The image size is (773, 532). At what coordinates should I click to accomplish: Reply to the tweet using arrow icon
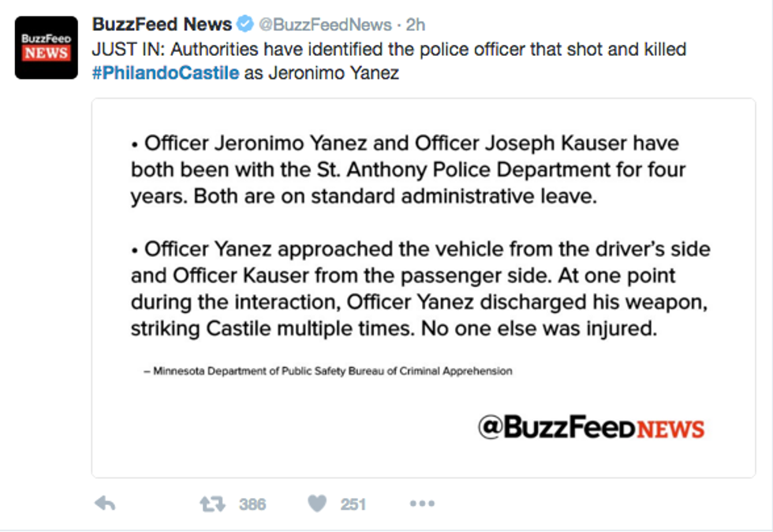[105, 504]
